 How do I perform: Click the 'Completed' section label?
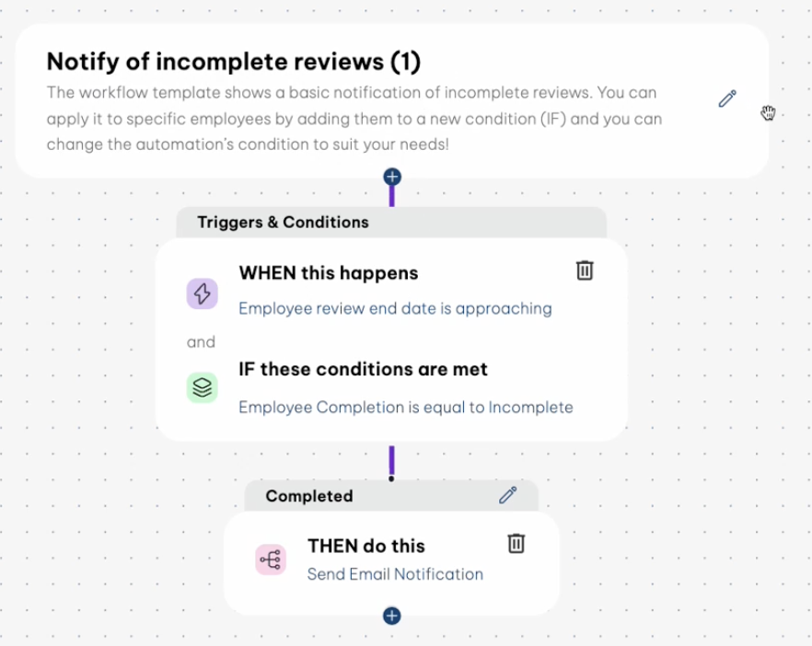pos(308,496)
